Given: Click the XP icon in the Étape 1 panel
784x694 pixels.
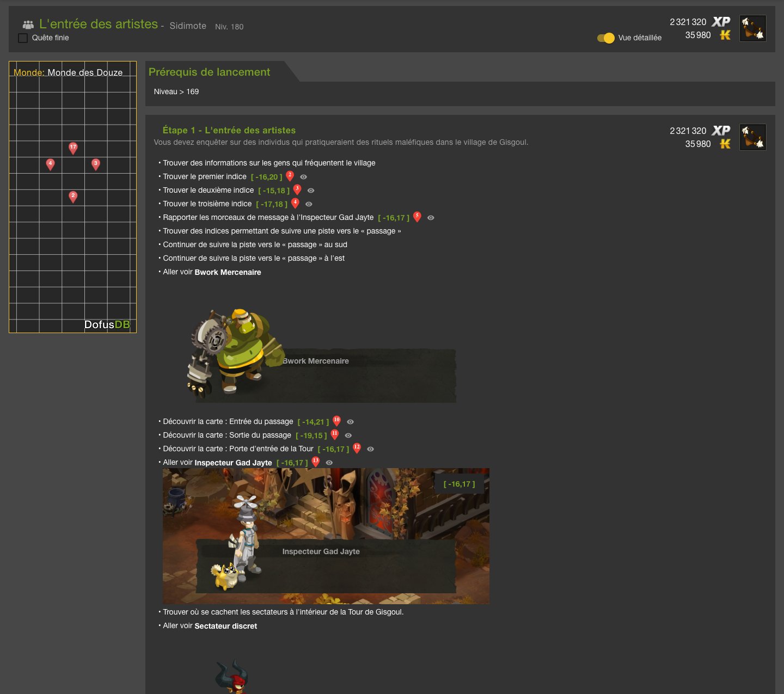Looking at the screenshot, I should coord(721,131).
